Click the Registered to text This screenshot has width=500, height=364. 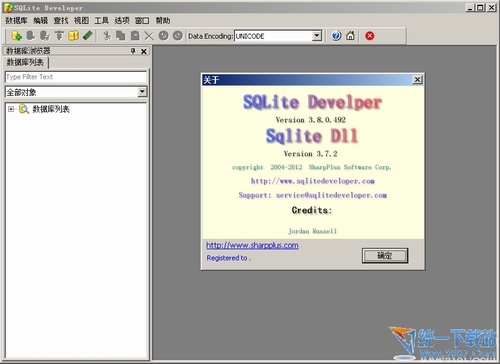[229, 258]
